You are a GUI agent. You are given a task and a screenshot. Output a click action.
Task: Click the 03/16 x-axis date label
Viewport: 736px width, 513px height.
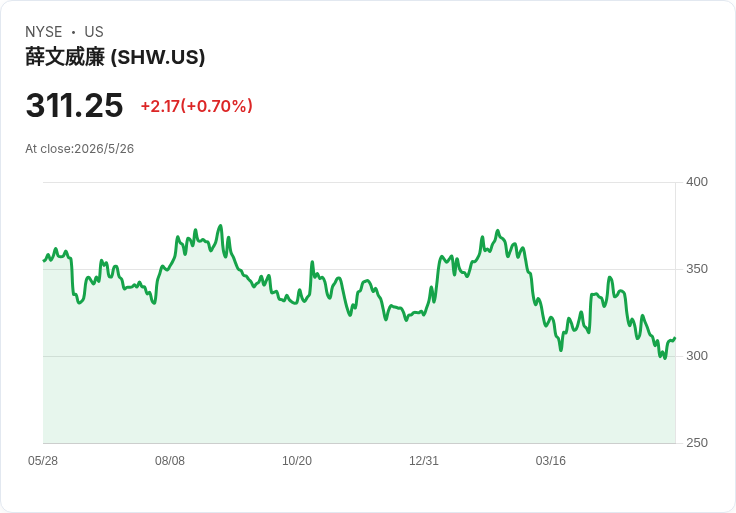point(551,461)
